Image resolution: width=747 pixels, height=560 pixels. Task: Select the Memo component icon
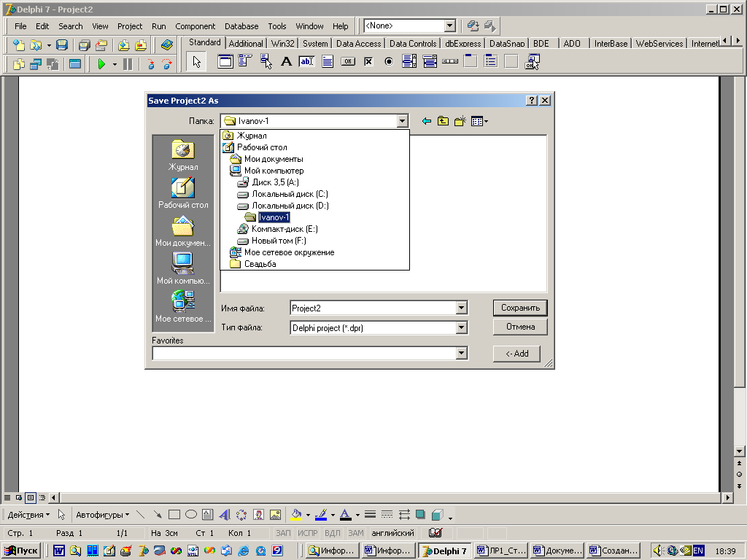click(x=328, y=61)
